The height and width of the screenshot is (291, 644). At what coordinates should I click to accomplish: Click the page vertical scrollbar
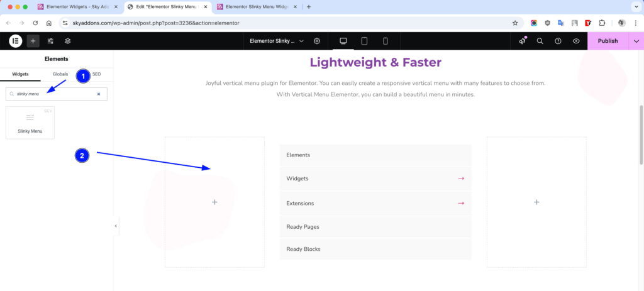(x=641, y=136)
